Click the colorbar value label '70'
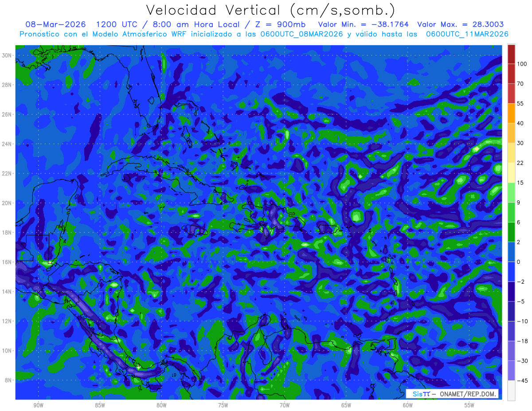The height and width of the screenshot is (411, 532). (520, 83)
